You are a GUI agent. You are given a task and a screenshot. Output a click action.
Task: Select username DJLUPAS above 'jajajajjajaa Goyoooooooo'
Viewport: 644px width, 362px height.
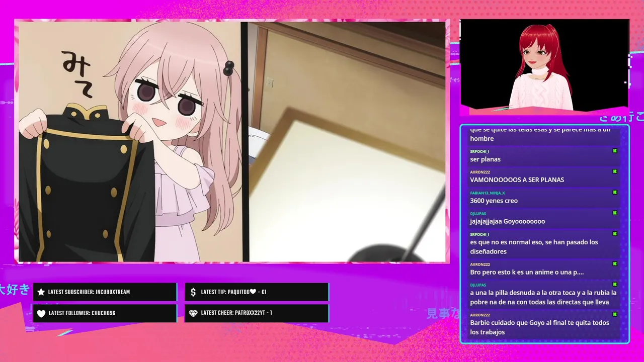[478, 214]
